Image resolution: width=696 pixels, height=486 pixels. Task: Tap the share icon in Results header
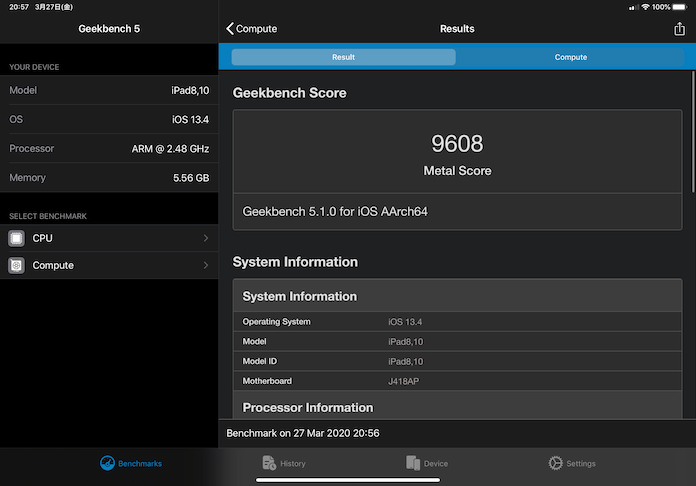(x=679, y=29)
